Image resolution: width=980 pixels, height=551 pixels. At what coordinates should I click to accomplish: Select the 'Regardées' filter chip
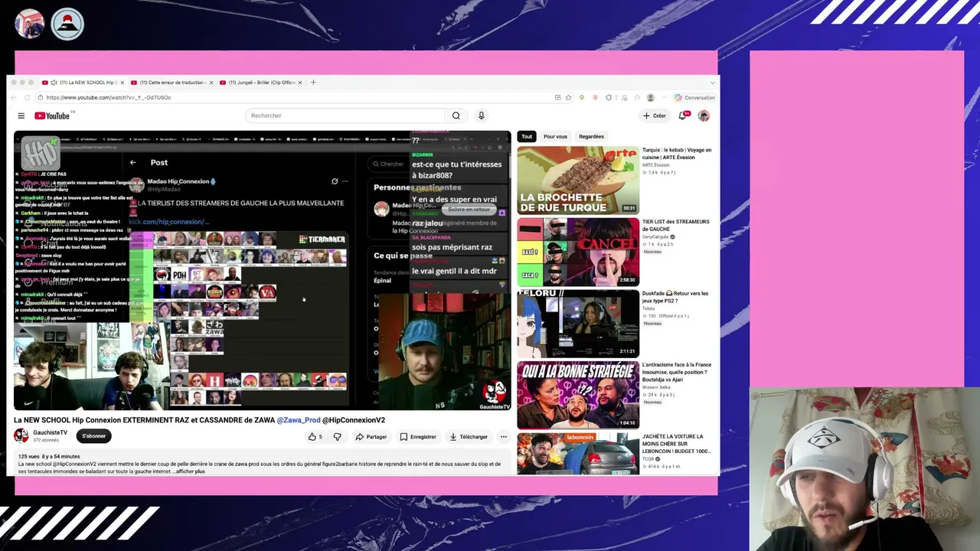[591, 136]
